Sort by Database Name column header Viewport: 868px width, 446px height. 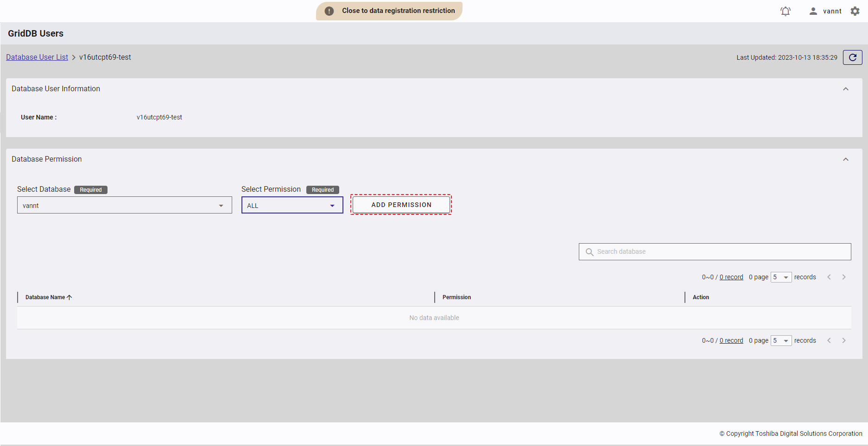(45, 297)
